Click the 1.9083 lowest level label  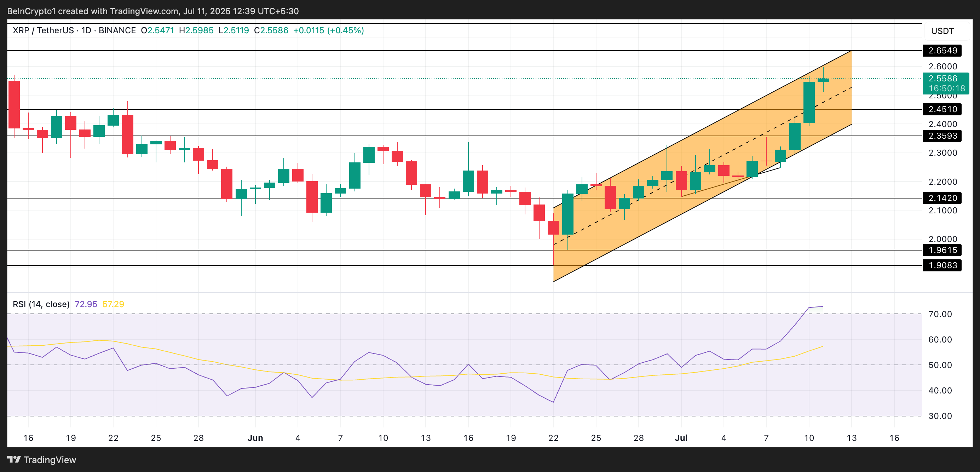942,265
